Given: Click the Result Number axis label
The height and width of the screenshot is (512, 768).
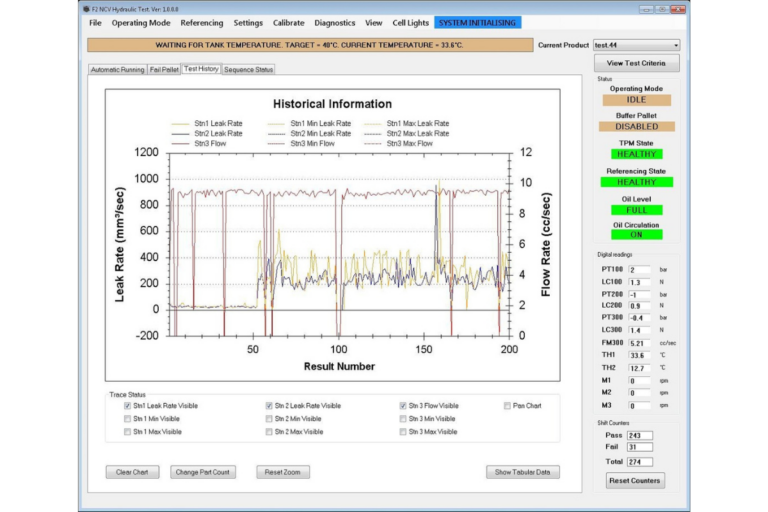Looking at the screenshot, I should tap(339, 366).
